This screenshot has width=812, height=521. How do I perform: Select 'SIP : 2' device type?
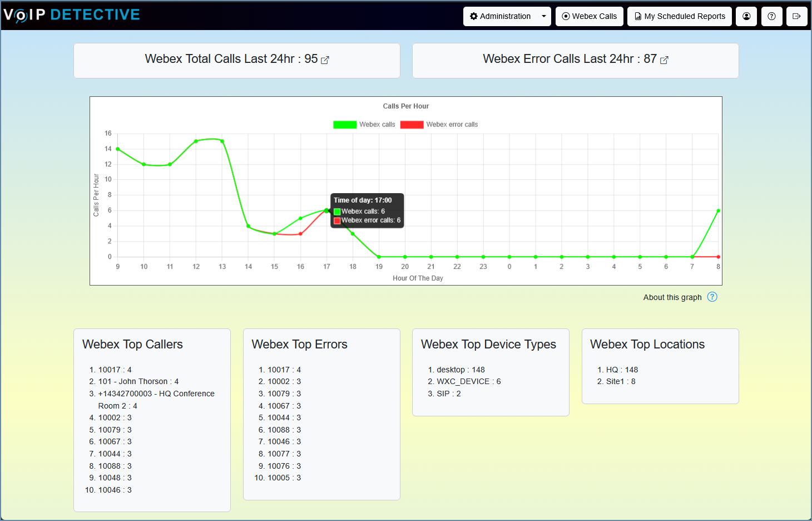(449, 394)
